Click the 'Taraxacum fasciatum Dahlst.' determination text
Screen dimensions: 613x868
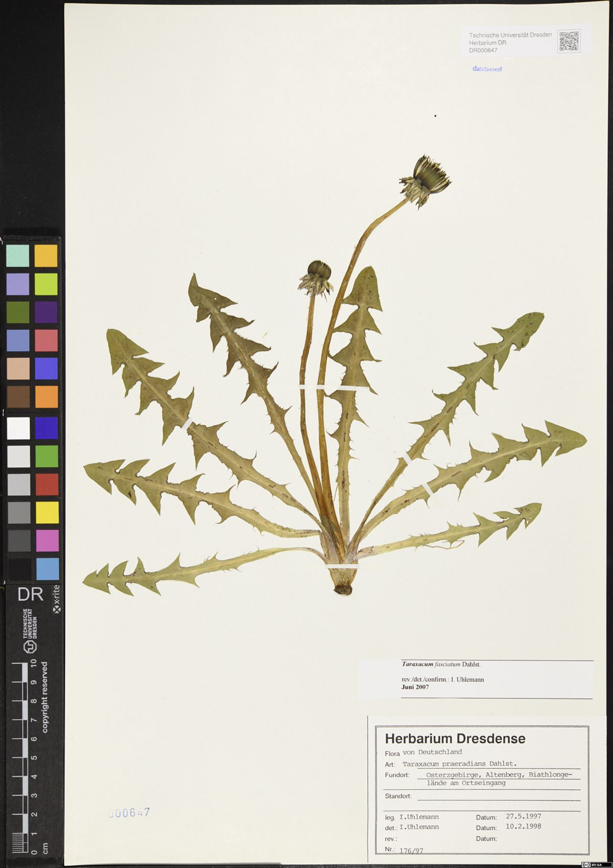[441, 665]
